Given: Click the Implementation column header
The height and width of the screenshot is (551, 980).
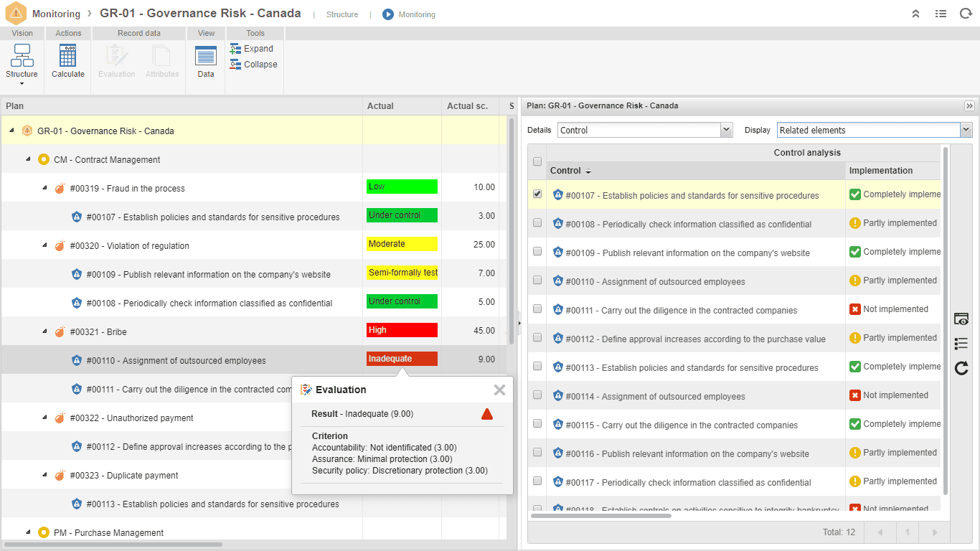Looking at the screenshot, I should coord(893,171).
